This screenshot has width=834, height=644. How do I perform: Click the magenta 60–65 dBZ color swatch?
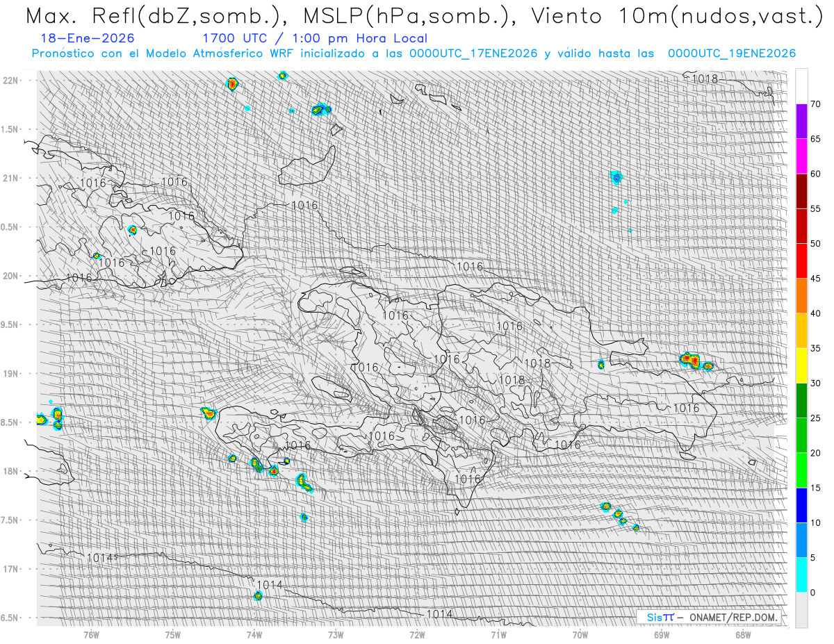tap(801, 156)
